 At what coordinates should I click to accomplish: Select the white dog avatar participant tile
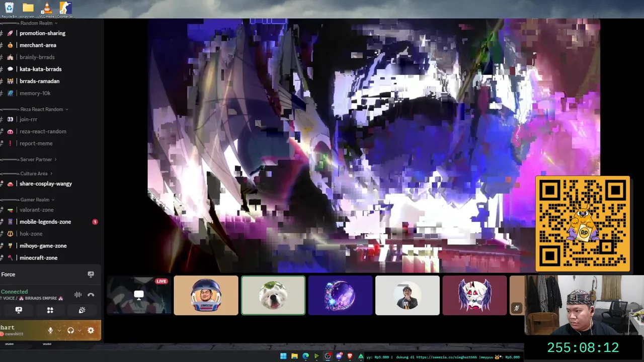coord(273,296)
